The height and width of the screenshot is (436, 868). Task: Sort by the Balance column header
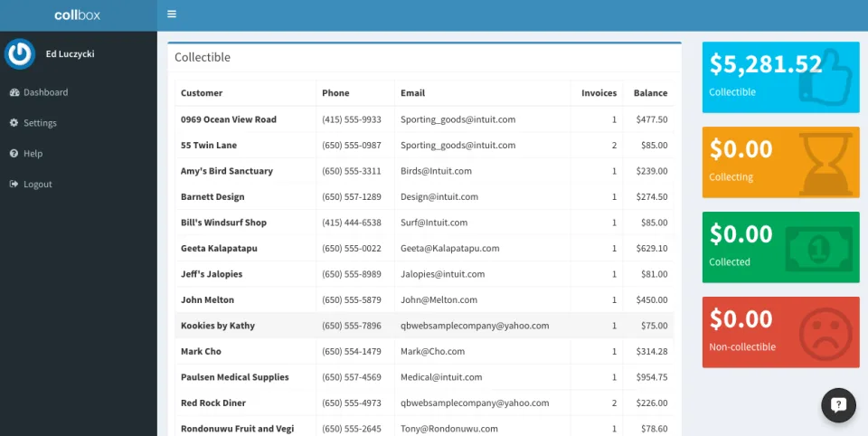tap(650, 93)
